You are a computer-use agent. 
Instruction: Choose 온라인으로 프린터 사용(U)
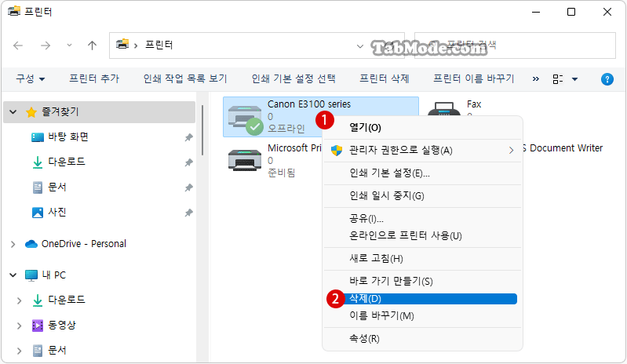tap(422, 236)
